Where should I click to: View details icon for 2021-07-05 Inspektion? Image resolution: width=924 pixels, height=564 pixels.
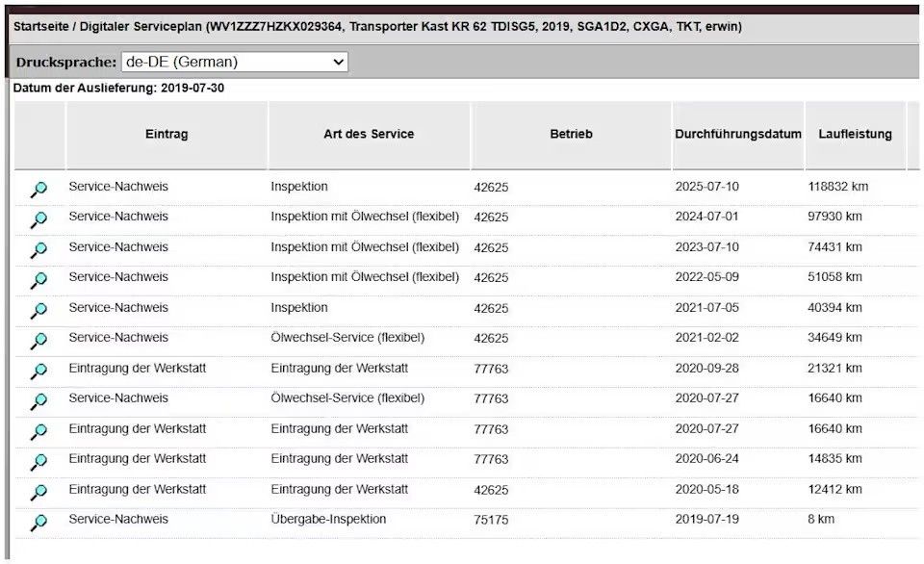(x=38, y=311)
